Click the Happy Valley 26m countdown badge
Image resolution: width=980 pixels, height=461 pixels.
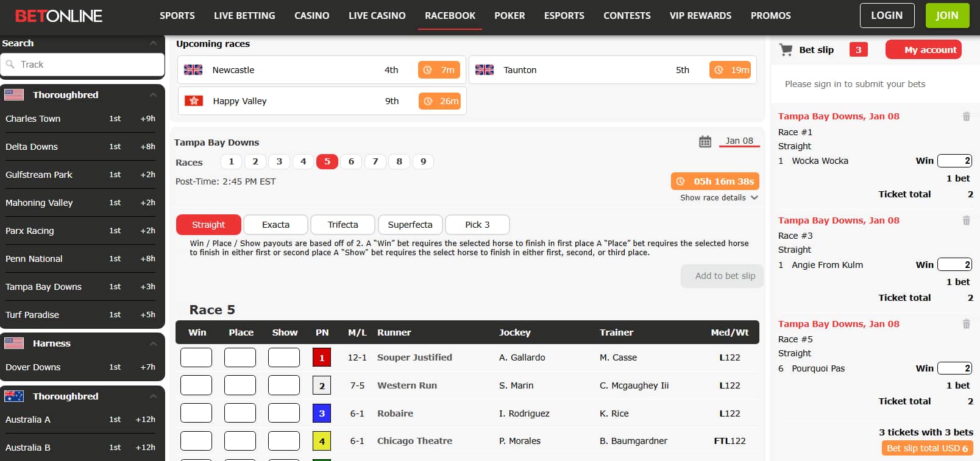(x=439, y=101)
